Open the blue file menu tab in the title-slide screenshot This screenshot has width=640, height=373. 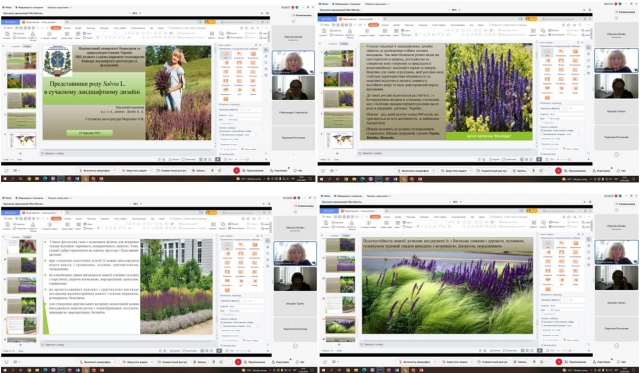click(10, 22)
